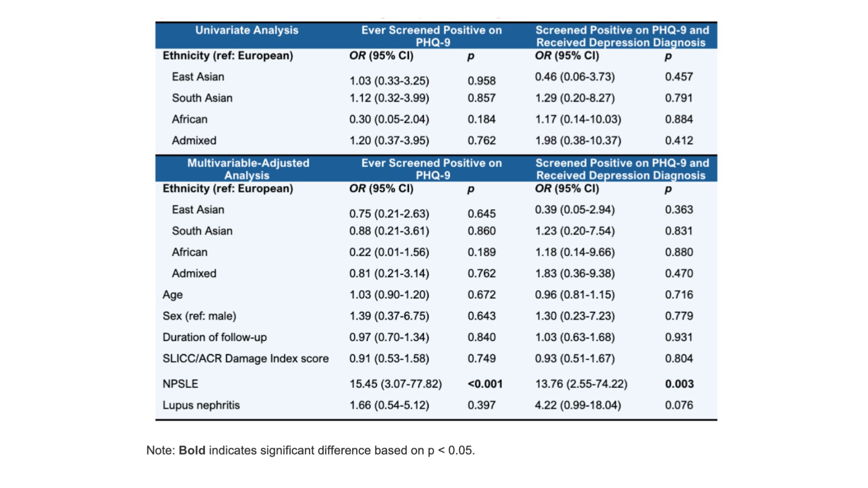This screenshot has height=488, width=868.
Task: Click the Lupus nephritis row label
Action: click(201, 405)
